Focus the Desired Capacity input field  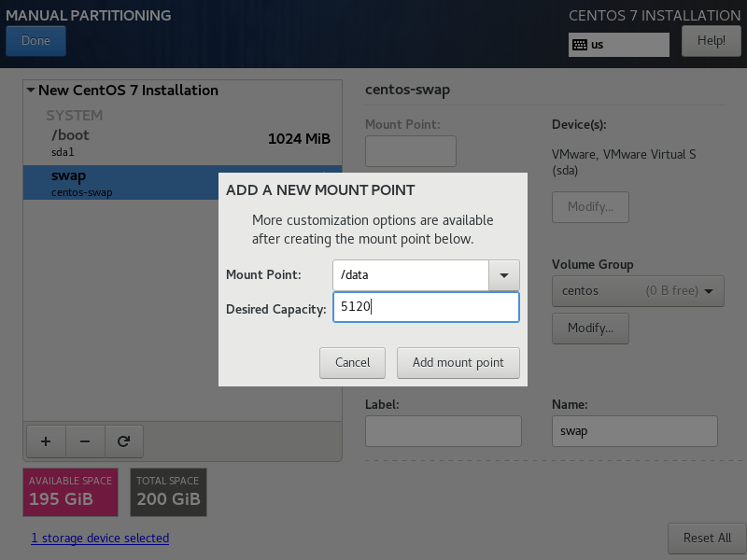coord(426,307)
